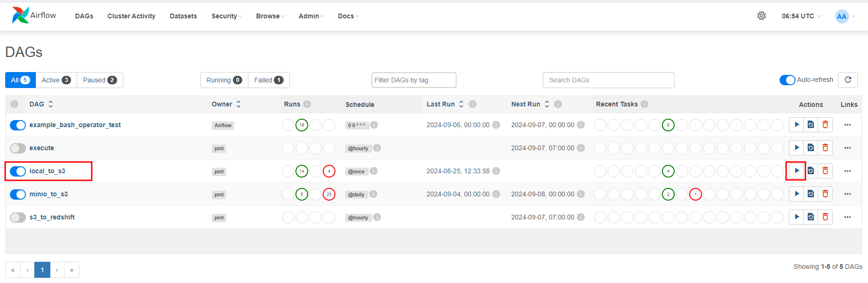868x283 pixels.
Task: Open links menu for local_to_s3
Action: [x=847, y=171]
